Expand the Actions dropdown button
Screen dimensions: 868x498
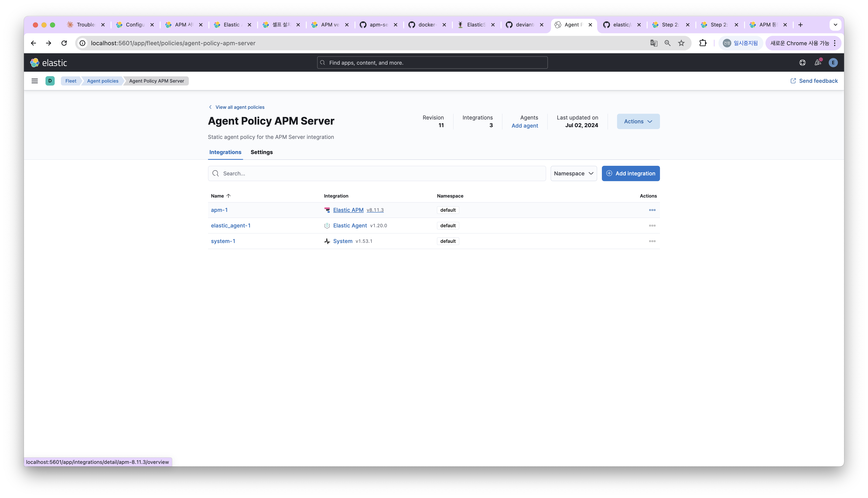[638, 121]
